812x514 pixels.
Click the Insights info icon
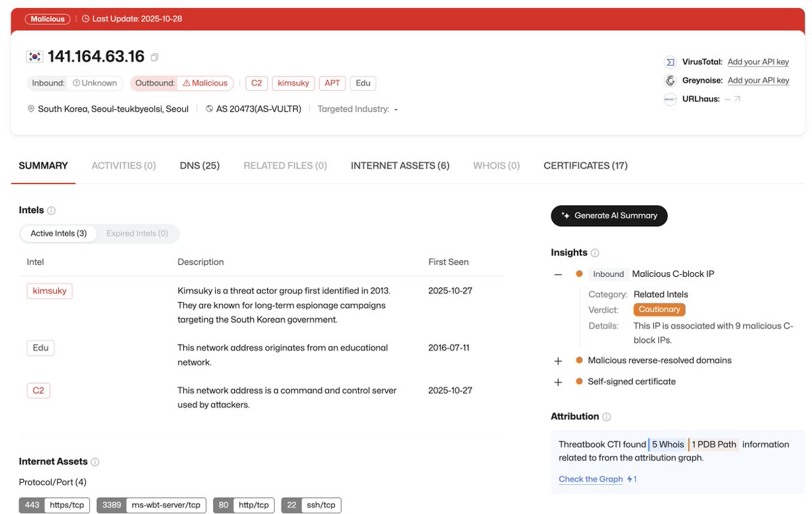595,253
